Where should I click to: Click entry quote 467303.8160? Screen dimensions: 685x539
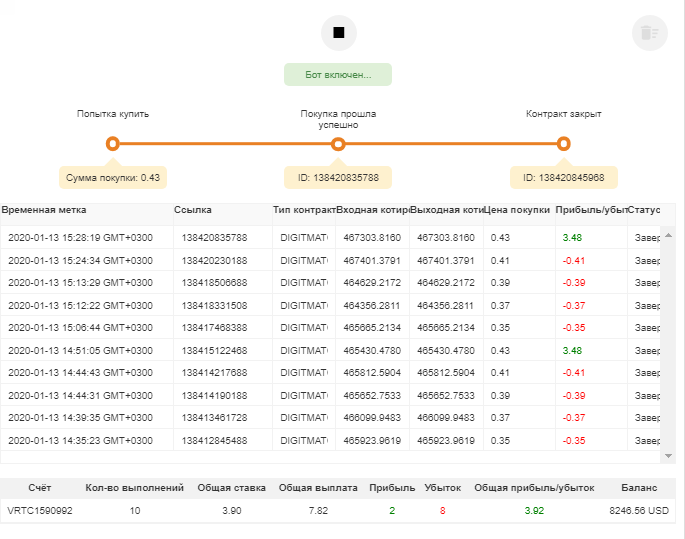[372, 238]
